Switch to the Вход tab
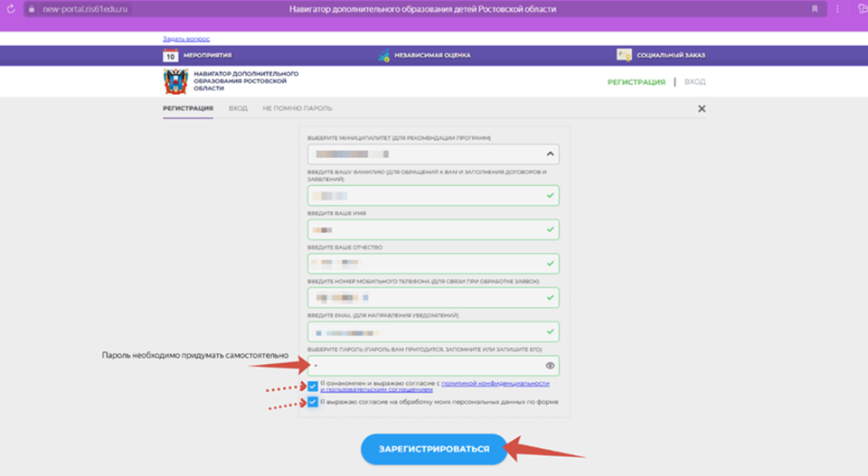The image size is (868, 476). [x=238, y=108]
